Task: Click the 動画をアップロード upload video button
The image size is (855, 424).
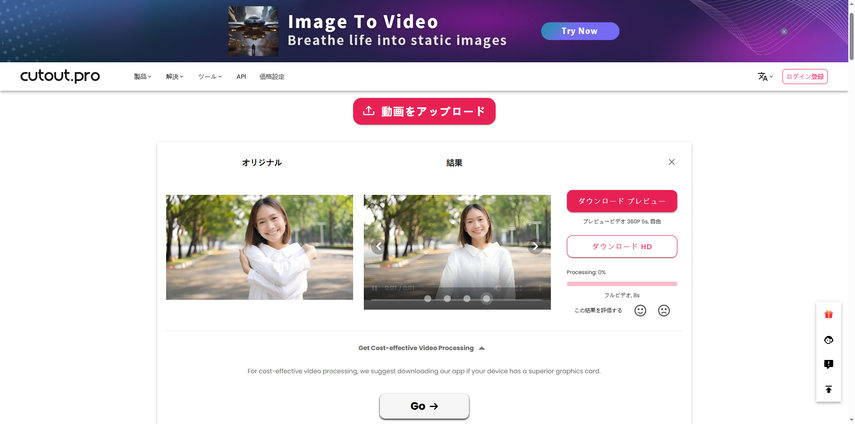Action: tap(424, 111)
